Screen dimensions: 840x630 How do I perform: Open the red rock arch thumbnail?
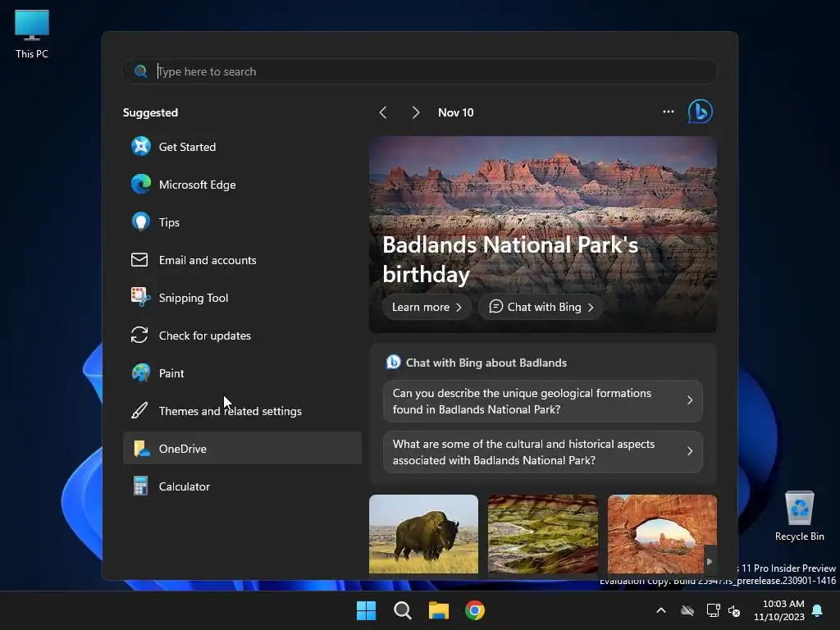(662, 533)
